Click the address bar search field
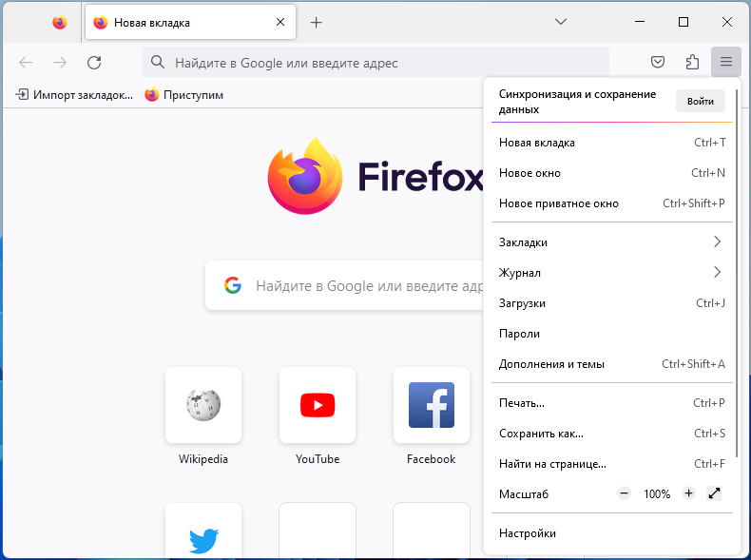 coord(376,63)
